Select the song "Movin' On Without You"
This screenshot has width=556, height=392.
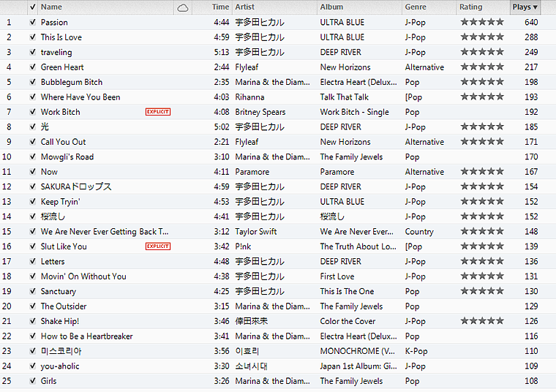[x=83, y=276]
